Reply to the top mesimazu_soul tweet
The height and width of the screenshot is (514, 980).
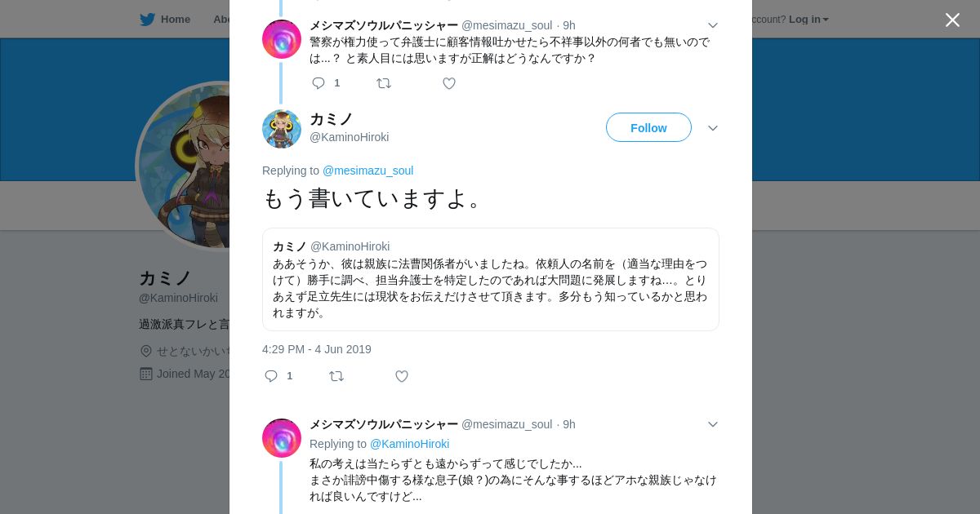[x=318, y=83]
